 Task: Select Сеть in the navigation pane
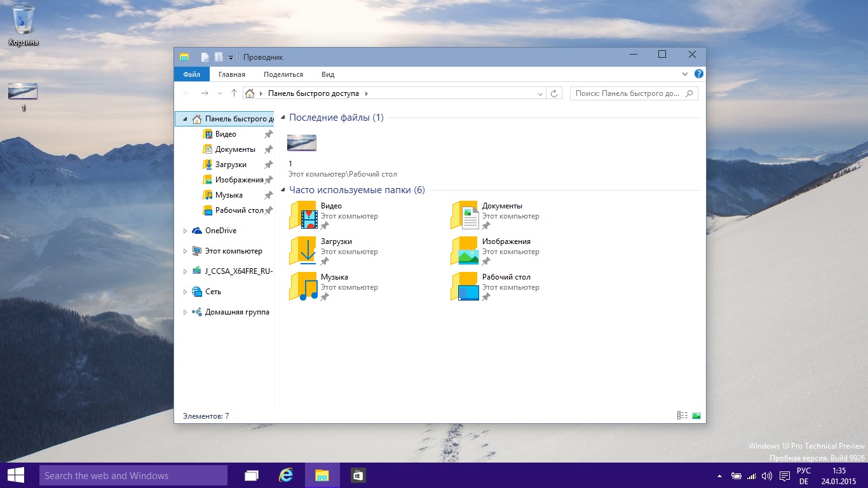click(x=213, y=292)
